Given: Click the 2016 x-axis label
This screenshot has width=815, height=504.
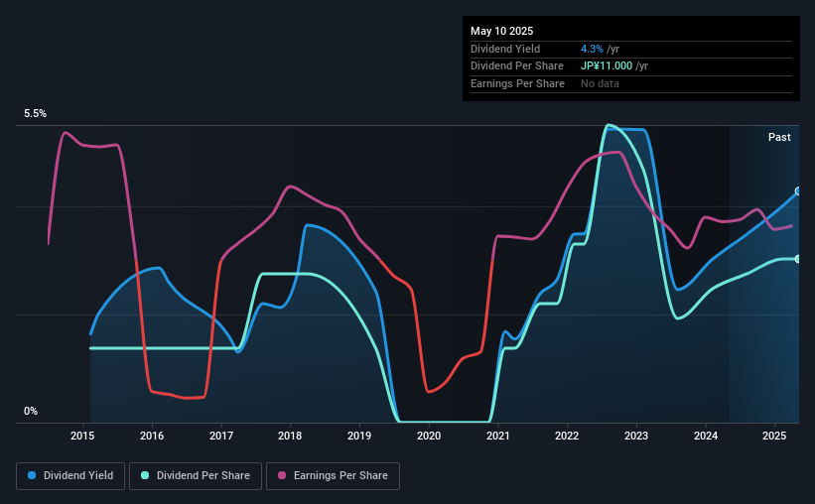Looking at the screenshot, I should click(152, 436).
